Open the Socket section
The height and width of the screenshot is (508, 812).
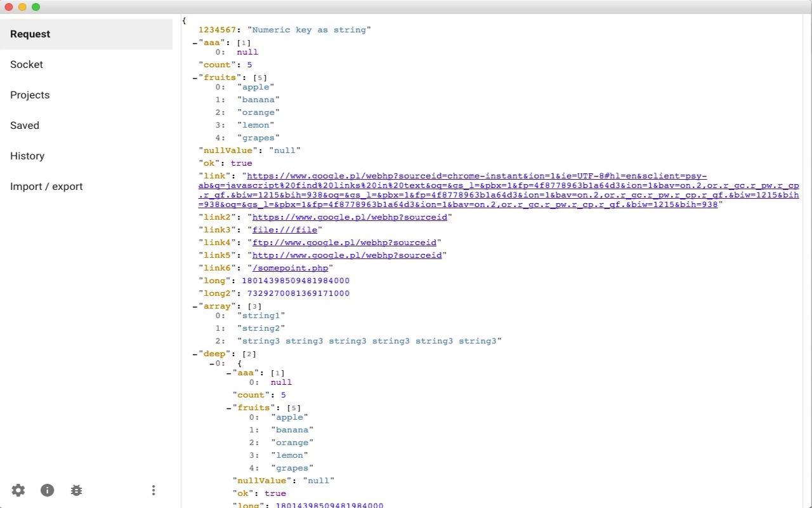[86, 65]
